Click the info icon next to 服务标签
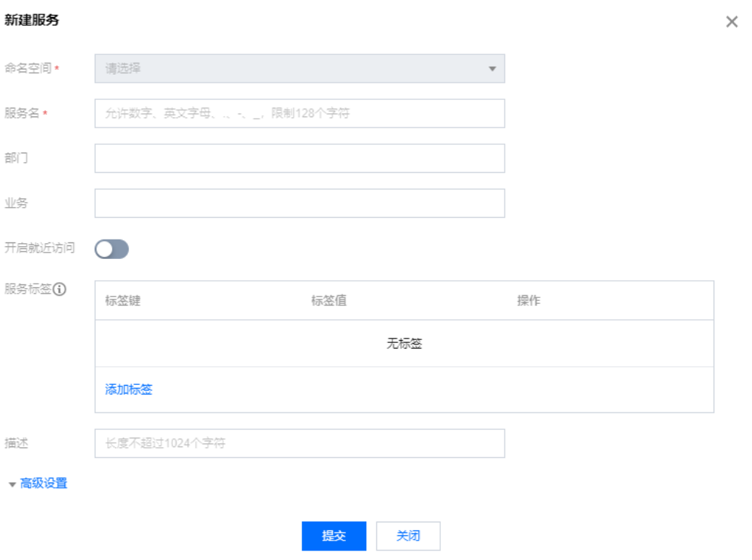The image size is (752, 560). pyautogui.click(x=60, y=289)
